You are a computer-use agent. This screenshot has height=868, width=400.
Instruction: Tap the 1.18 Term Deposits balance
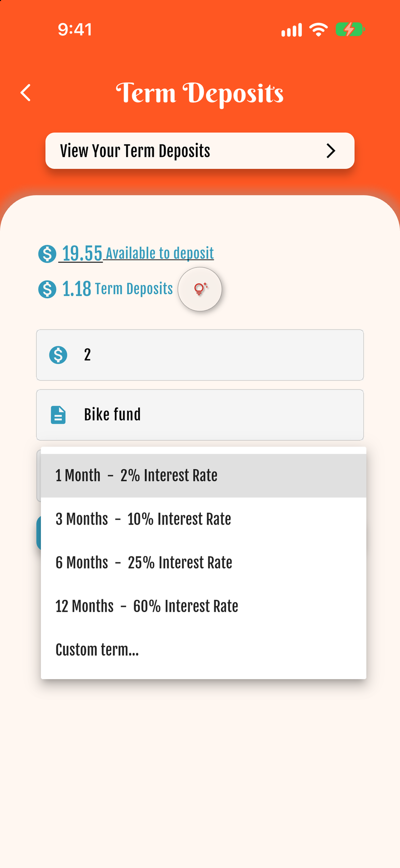(x=118, y=289)
